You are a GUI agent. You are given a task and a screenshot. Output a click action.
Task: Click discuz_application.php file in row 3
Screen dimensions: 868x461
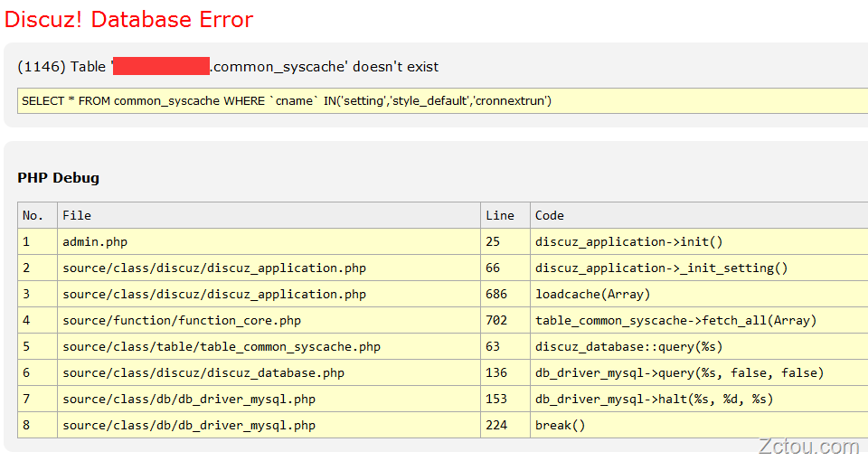click(269, 294)
